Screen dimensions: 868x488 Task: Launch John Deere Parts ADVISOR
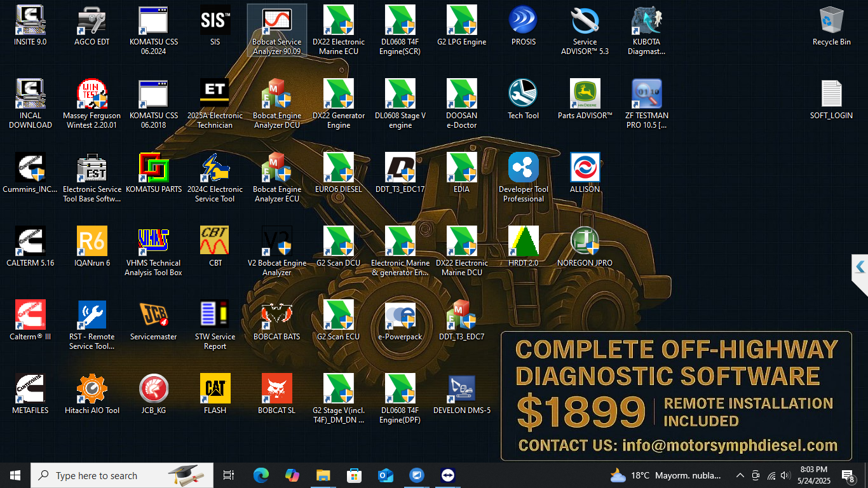[x=585, y=94]
